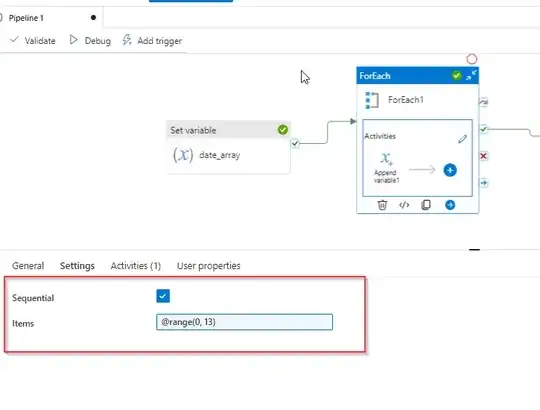Open the Settings tab
540x410 pixels.
coord(77,266)
